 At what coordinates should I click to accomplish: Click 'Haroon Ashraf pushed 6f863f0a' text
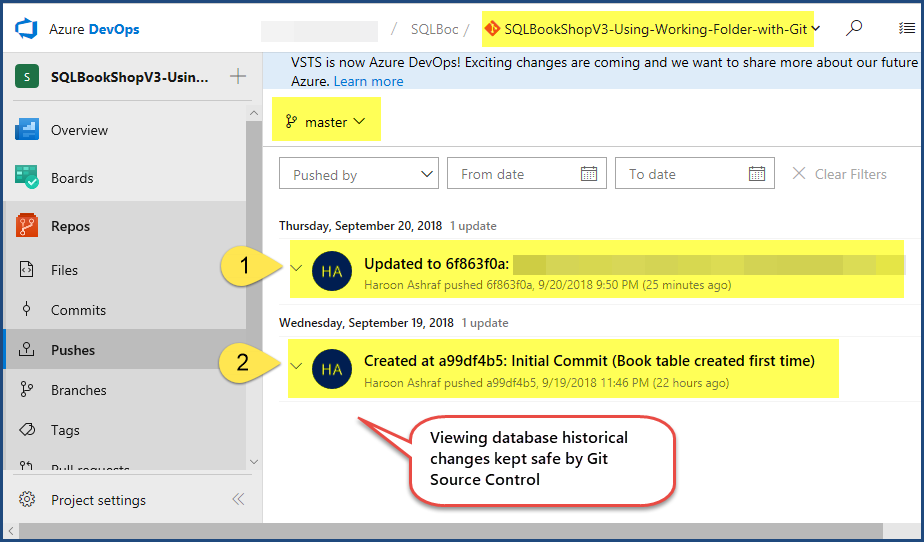coord(448,285)
